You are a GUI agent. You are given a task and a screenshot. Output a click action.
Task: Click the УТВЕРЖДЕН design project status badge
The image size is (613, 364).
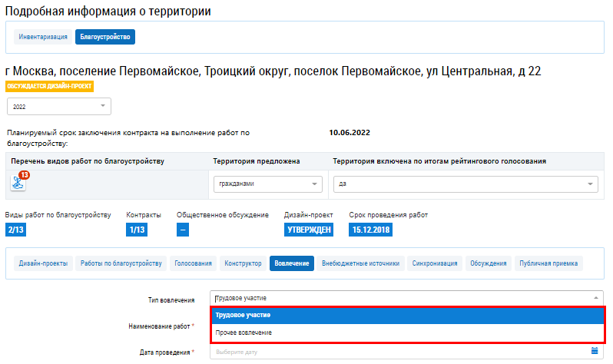308,229
